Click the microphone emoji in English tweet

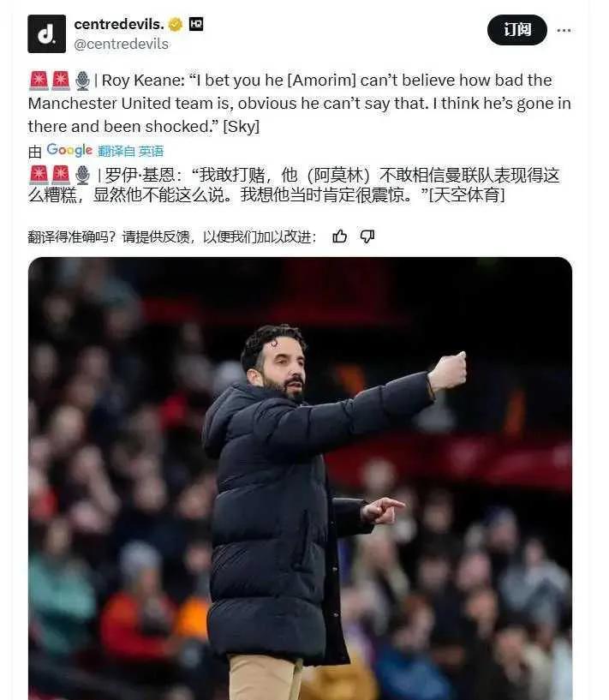[82, 81]
